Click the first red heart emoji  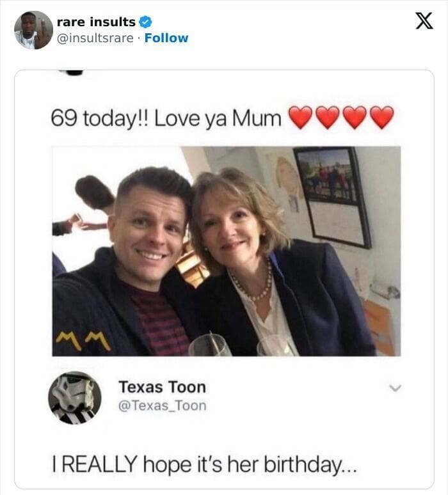(300, 118)
